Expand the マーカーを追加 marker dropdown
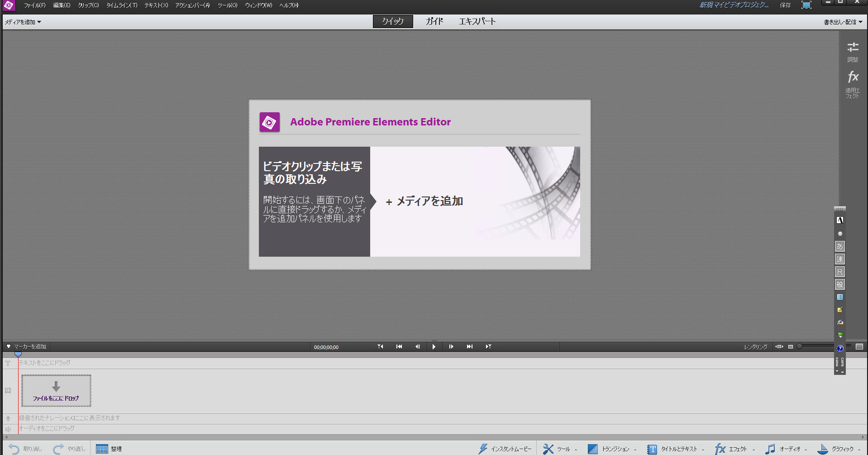Viewport: 868px width, 455px height. [x=26, y=347]
